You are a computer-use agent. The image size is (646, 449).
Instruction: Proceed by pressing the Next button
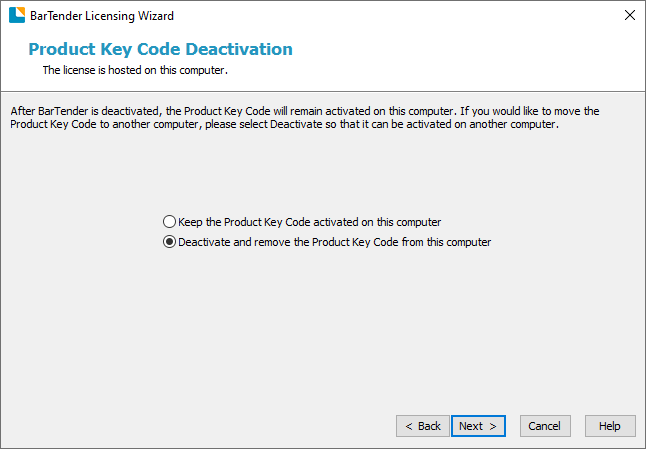(x=478, y=426)
